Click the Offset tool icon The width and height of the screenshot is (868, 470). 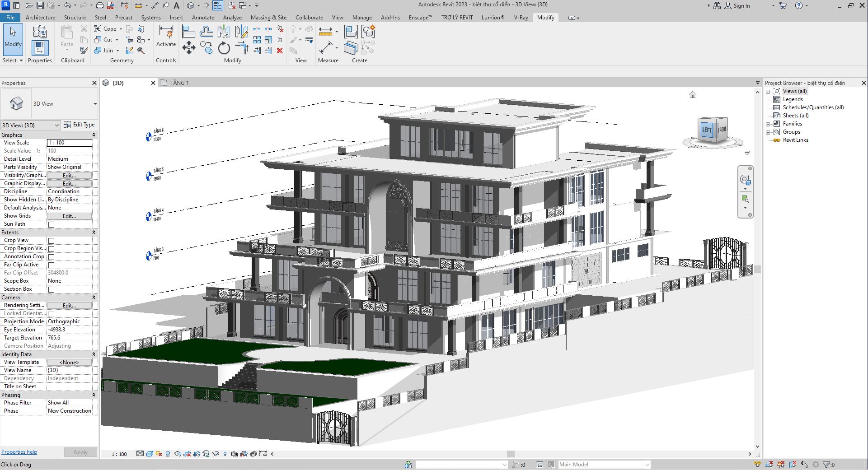pos(206,32)
